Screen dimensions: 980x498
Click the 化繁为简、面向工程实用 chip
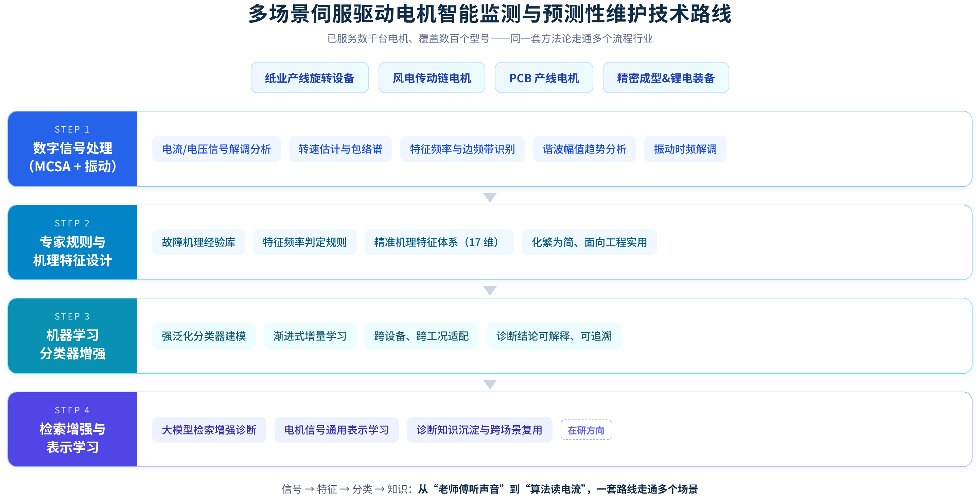click(589, 242)
